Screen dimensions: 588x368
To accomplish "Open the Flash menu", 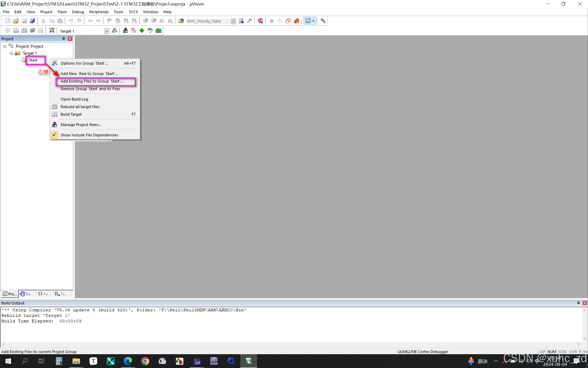I will click(x=62, y=12).
